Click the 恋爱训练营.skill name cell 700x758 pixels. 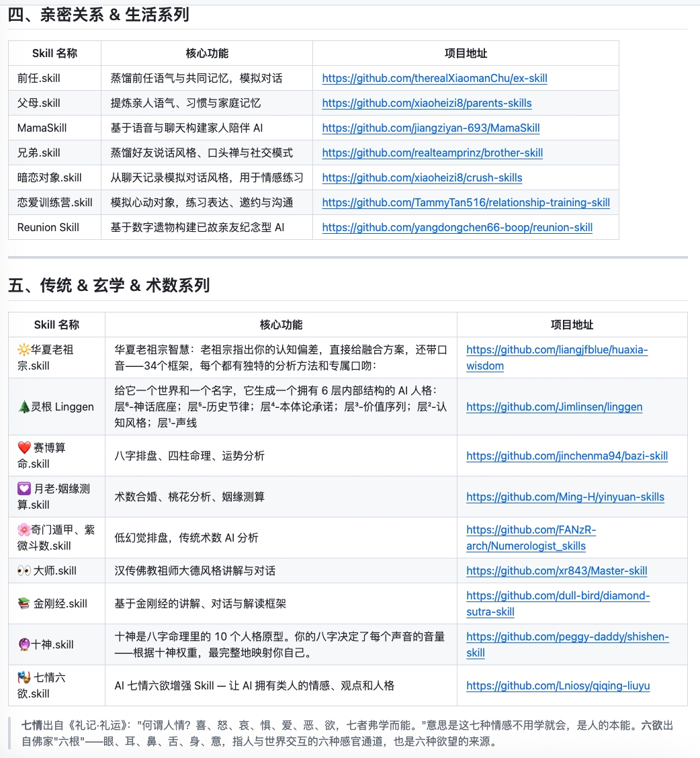[54, 202]
